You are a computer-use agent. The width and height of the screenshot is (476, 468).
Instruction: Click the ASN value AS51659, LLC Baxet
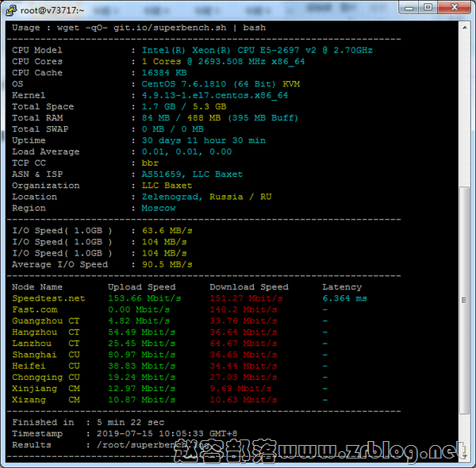[192, 175]
